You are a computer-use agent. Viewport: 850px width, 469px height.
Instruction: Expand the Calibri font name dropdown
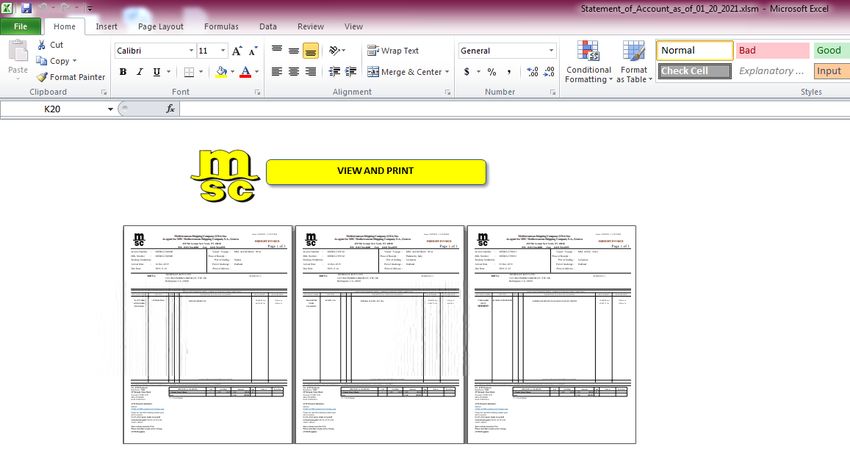[191, 50]
